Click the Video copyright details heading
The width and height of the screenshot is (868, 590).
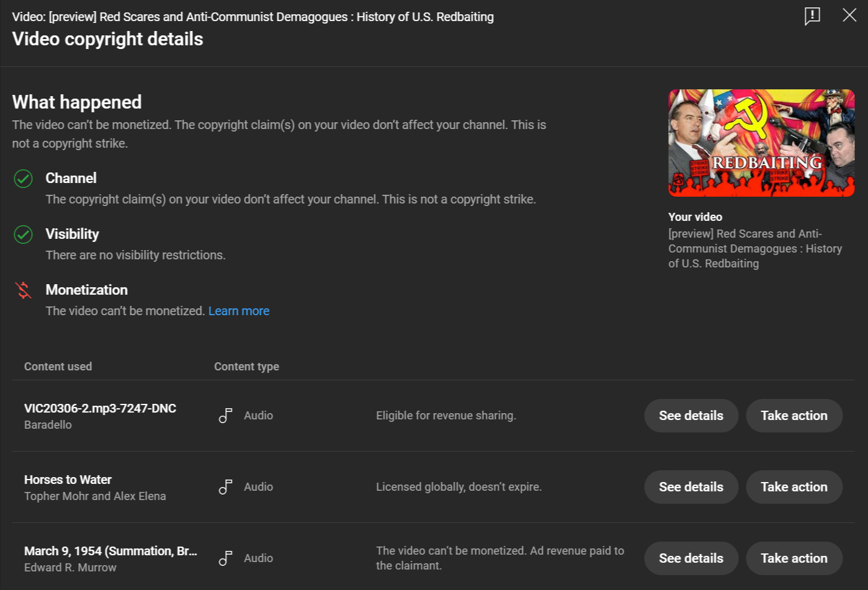[107, 39]
